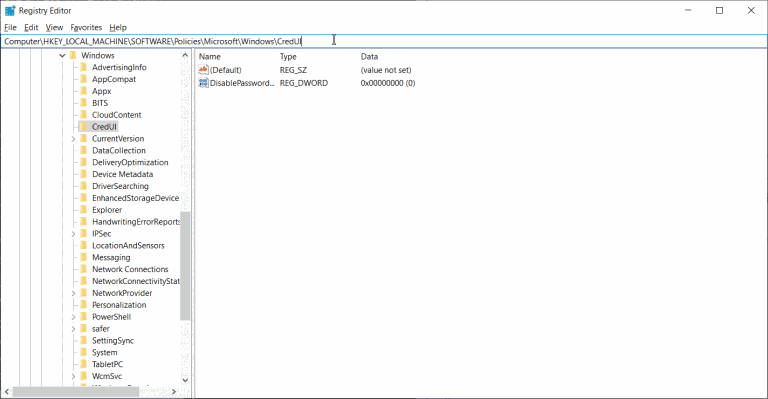This screenshot has width=768, height=399.
Task: Expand the CurrentVersion key
Action: point(73,139)
